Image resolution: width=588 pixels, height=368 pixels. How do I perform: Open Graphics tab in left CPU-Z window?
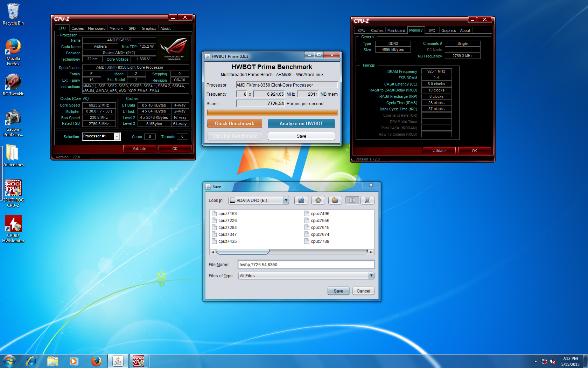[x=149, y=28]
